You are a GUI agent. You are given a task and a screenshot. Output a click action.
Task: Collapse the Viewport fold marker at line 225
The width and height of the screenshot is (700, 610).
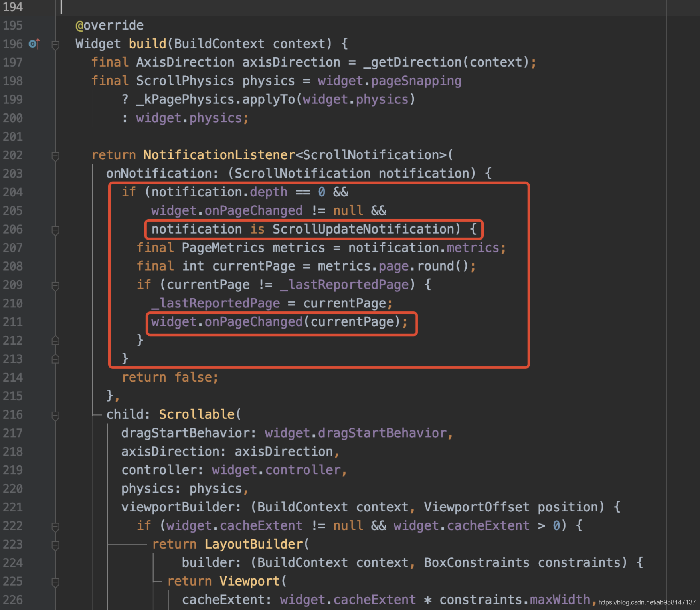pyautogui.click(x=55, y=582)
